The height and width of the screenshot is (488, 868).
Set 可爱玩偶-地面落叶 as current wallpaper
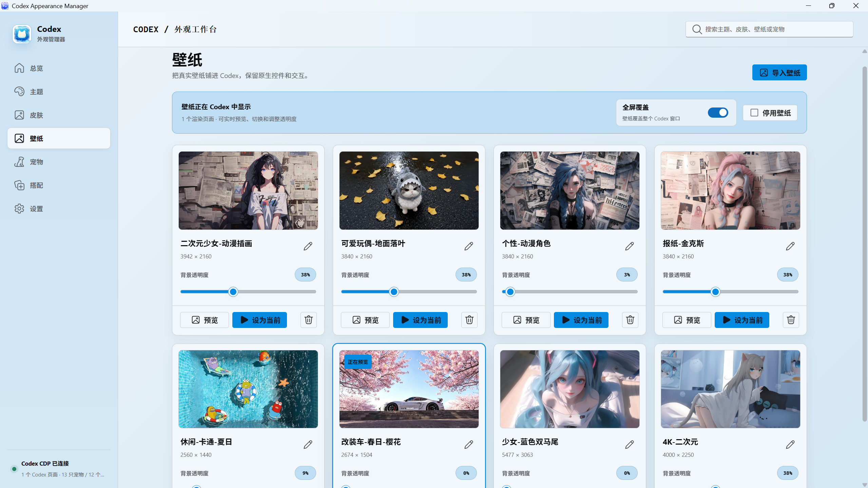420,320
